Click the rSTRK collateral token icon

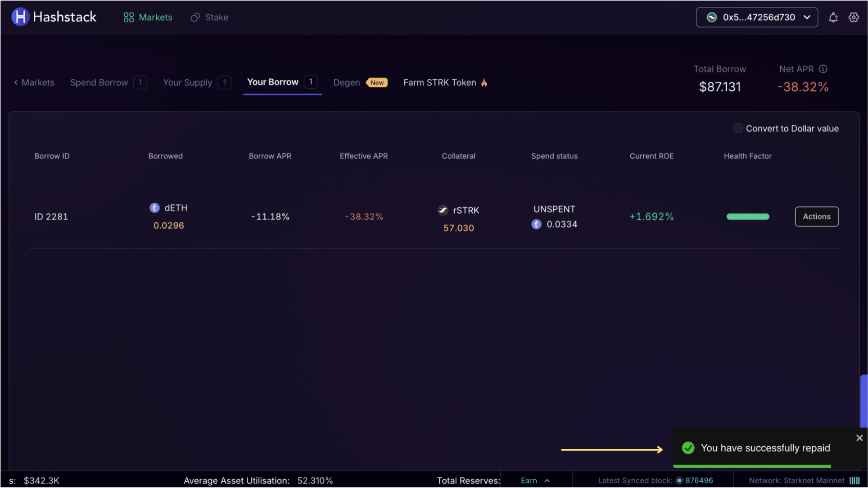[x=443, y=210]
